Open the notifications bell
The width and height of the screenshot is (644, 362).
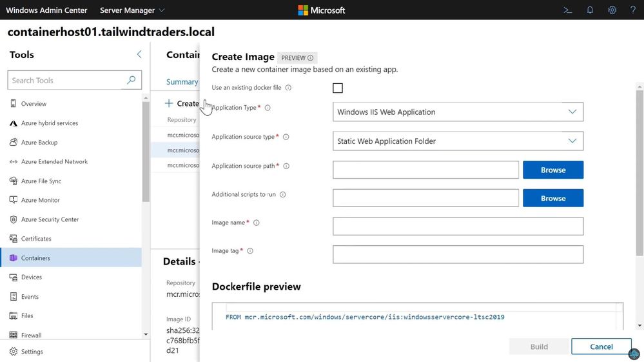tap(590, 10)
